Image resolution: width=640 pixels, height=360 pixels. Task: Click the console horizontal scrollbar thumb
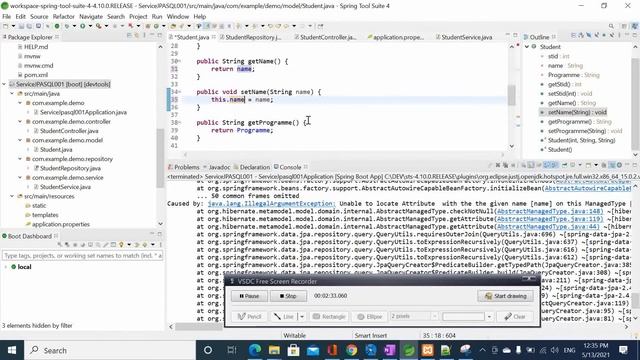[200, 327]
